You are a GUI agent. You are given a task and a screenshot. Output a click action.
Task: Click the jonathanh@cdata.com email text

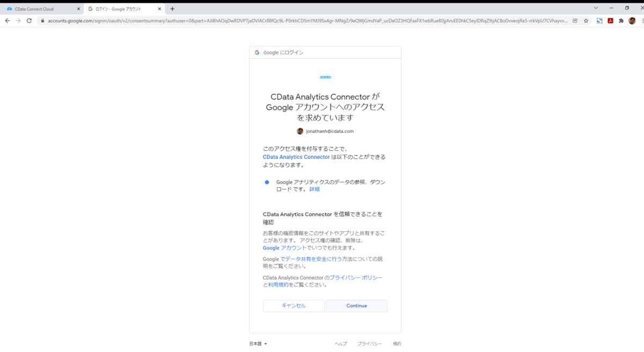(x=330, y=131)
